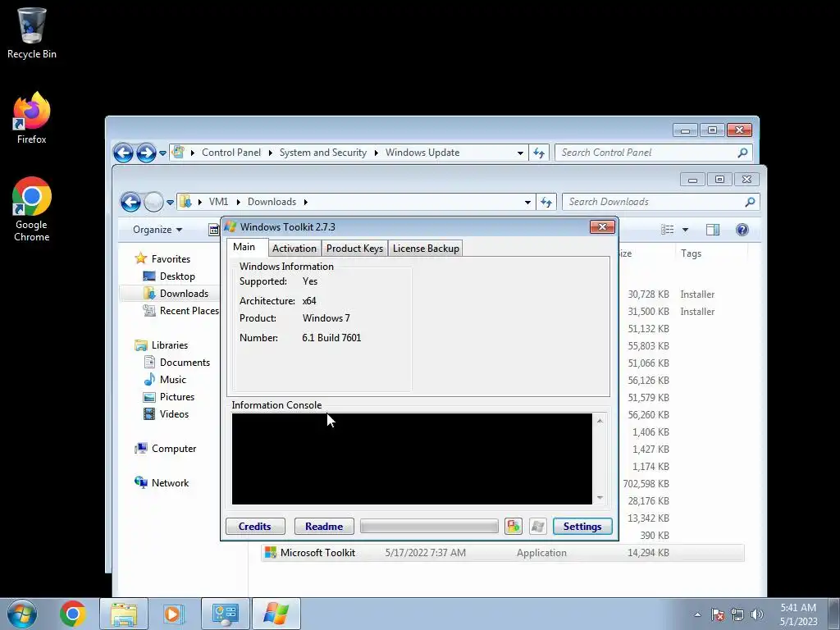Click inside the Information Console black area
The height and width of the screenshot is (630, 840).
pyautogui.click(x=412, y=459)
